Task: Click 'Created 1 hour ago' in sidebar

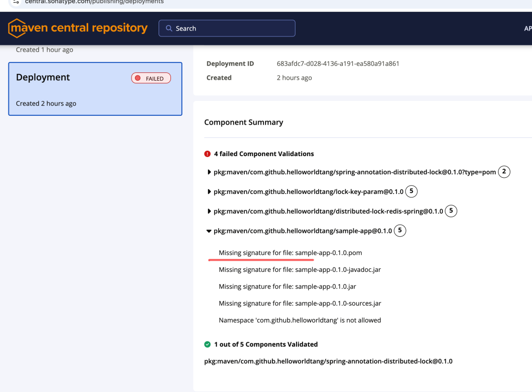Action: pos(44,50)
